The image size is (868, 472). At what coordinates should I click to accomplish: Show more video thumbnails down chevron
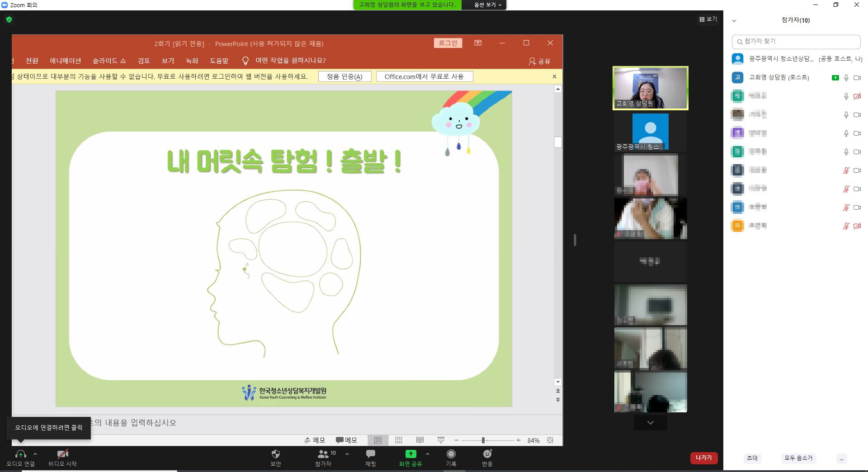(650, 423)
